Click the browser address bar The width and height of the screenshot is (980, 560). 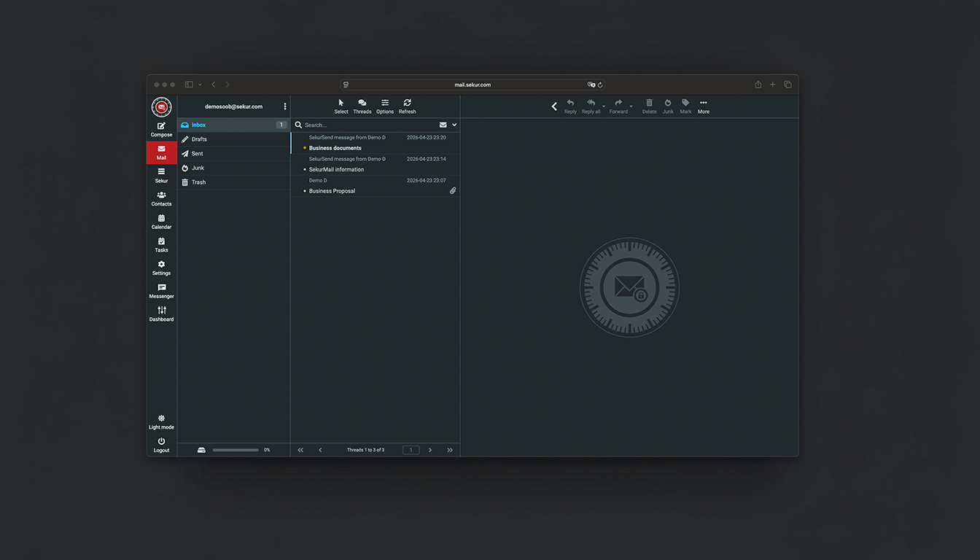pyautogui.click(x=472, y=85)
